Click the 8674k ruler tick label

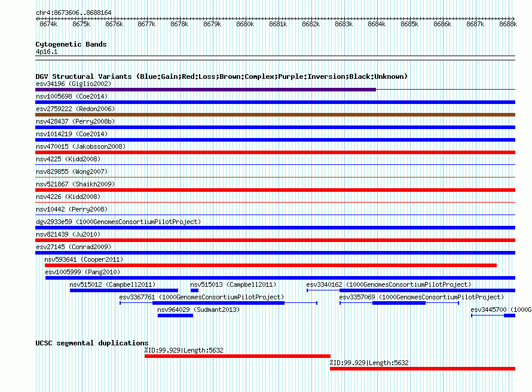click(x=48, y=24)
